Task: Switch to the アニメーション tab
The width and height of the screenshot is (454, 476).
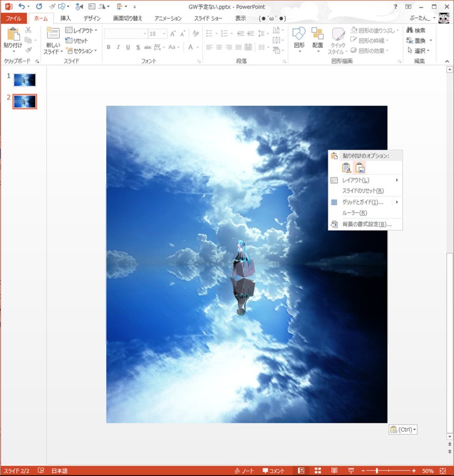Action: (168, 19)
